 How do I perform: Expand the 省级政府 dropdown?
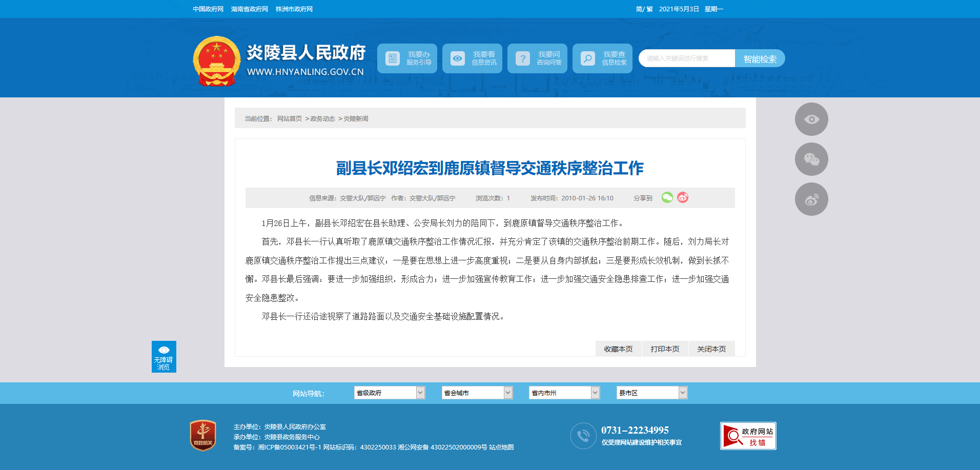pos(389,393)
